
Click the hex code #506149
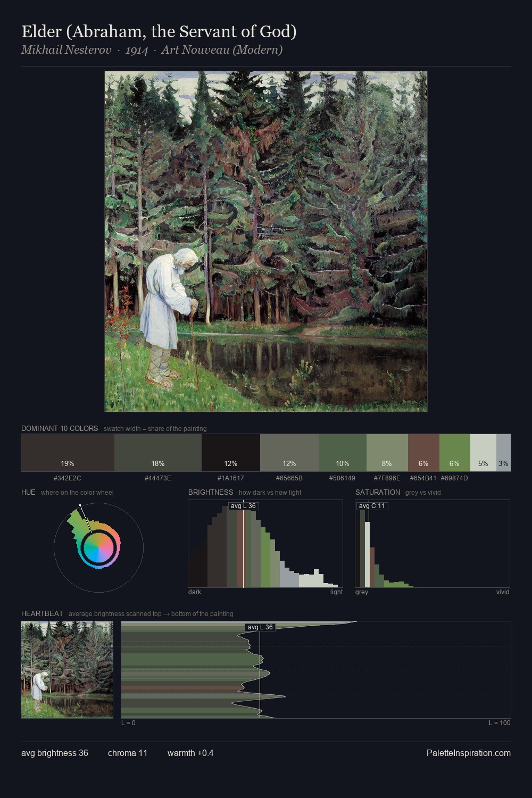[342, 478]
